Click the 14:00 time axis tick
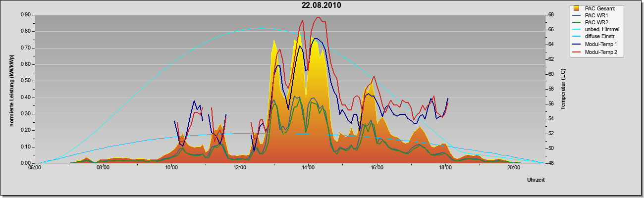The height and width of the screenshot is (198, 644). (308, 168)
